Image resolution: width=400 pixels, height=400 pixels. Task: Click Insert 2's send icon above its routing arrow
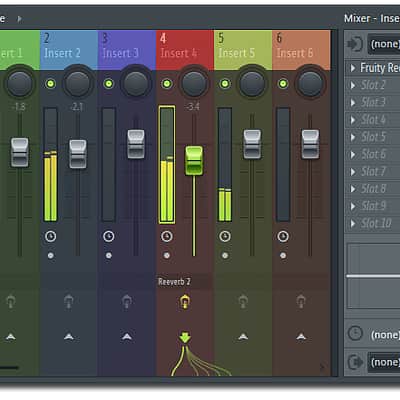click(x=69, y=302)
